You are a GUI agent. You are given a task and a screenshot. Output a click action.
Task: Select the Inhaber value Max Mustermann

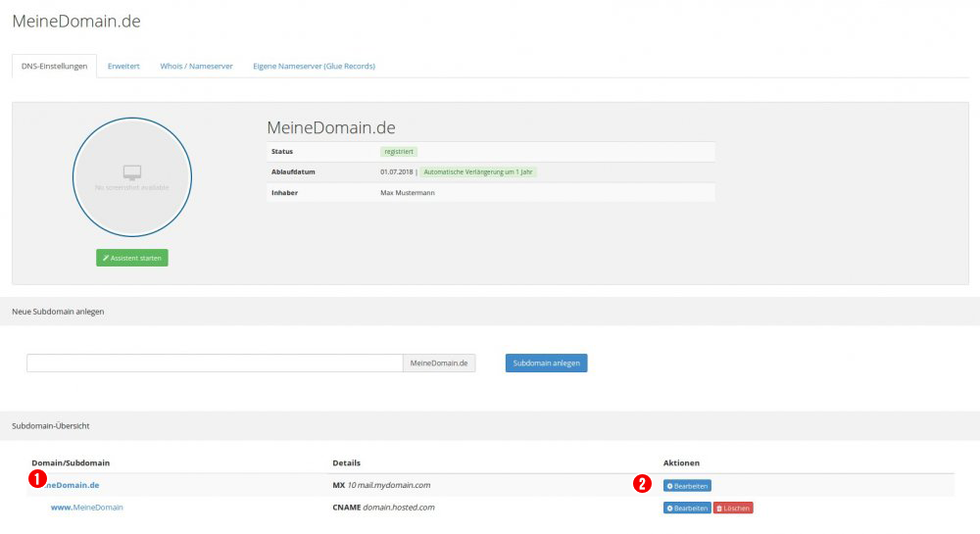point(408,193)
